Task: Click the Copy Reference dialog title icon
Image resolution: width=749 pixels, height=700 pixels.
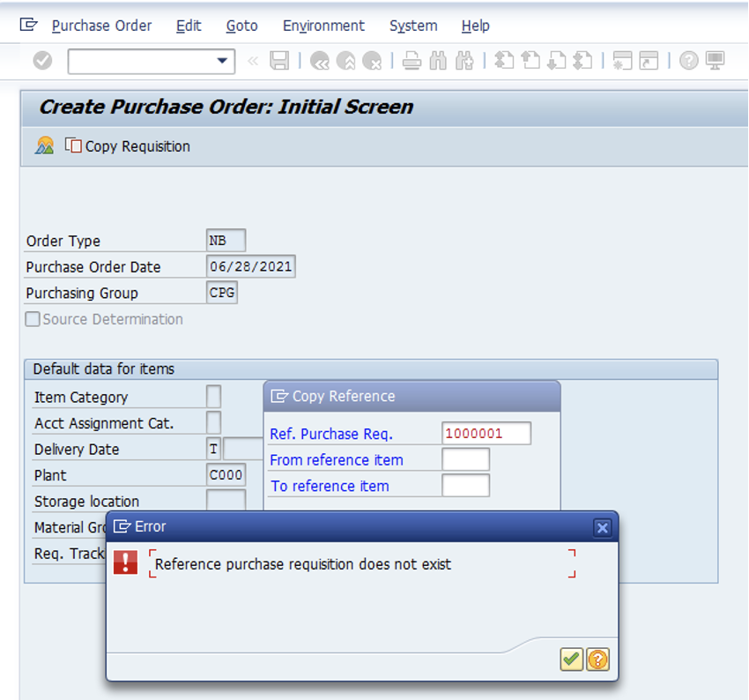Action: tap(279, 396)
